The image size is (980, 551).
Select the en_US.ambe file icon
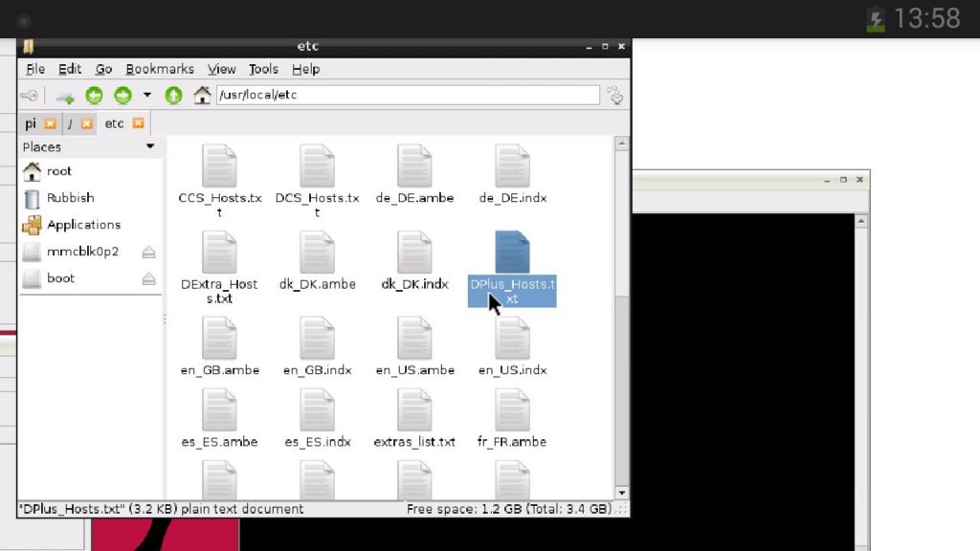(414, 339)
